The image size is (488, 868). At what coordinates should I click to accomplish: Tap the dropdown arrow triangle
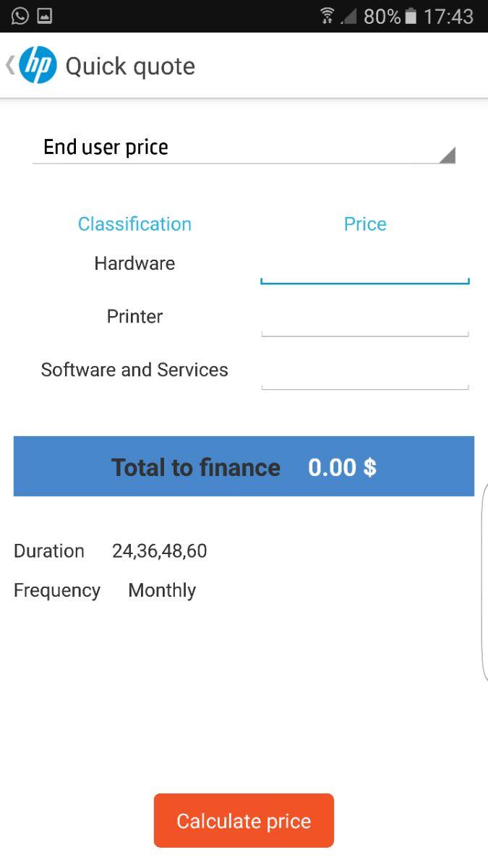447,154
